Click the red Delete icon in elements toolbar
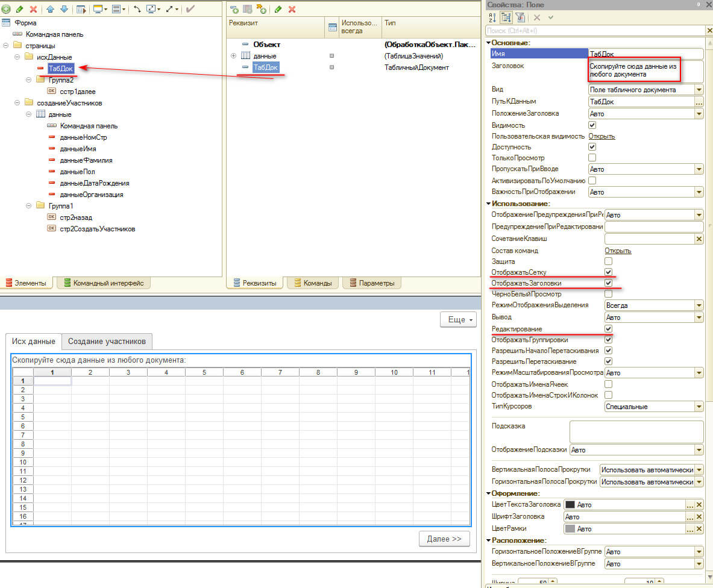Screen dimensions: 713x588 point(33,9)
